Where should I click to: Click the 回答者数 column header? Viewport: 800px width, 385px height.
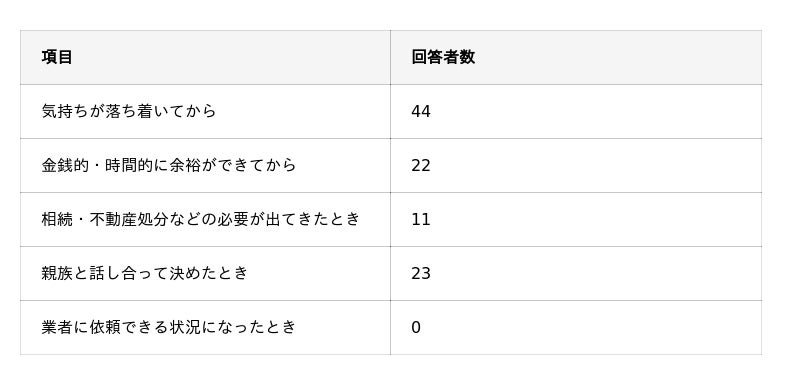pyautogui.click(x=576, y=58)
